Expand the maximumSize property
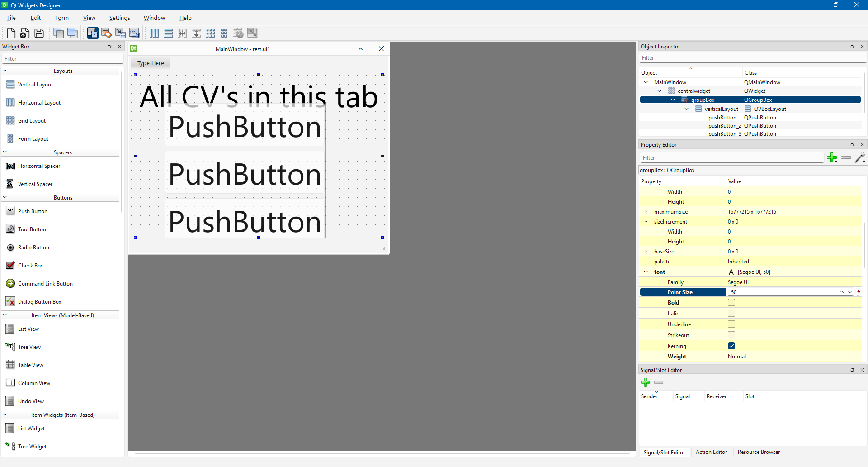Viewport: 868px width, 467px height. (x=646, y=212)
